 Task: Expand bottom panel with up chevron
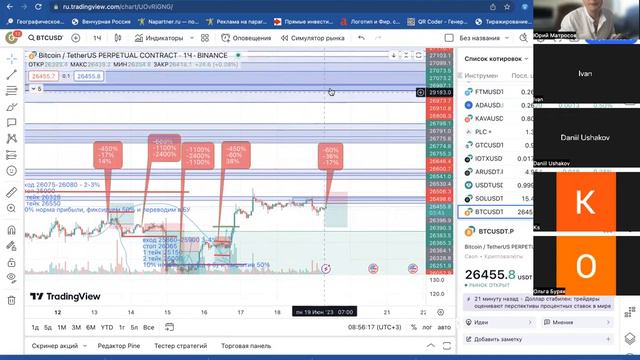[431, 346]
